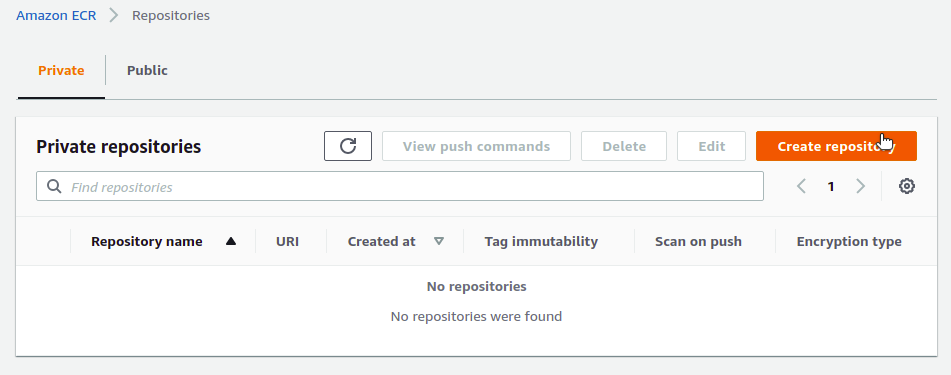The height and width of the screenshot is (375, 951).
Task: Click the Delete button
Action: point(623,146)
